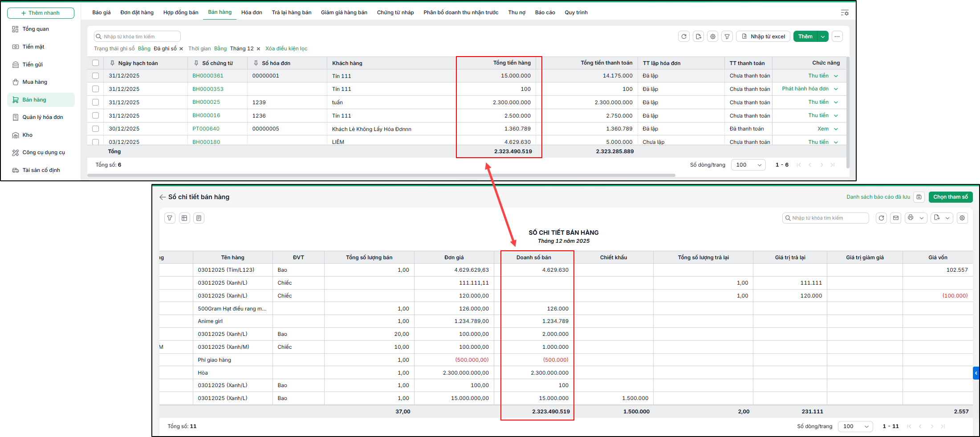
Task: Open voucher link BH0000353
Action: [x=208, y=89]
